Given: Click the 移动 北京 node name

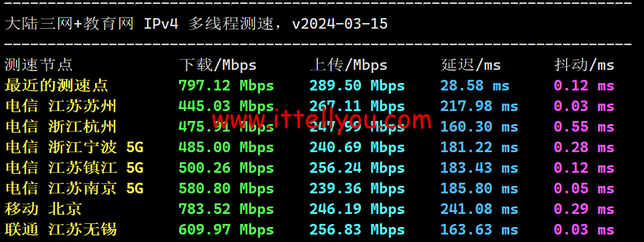Looking at the screenshot, I should [x=43, y=209].
